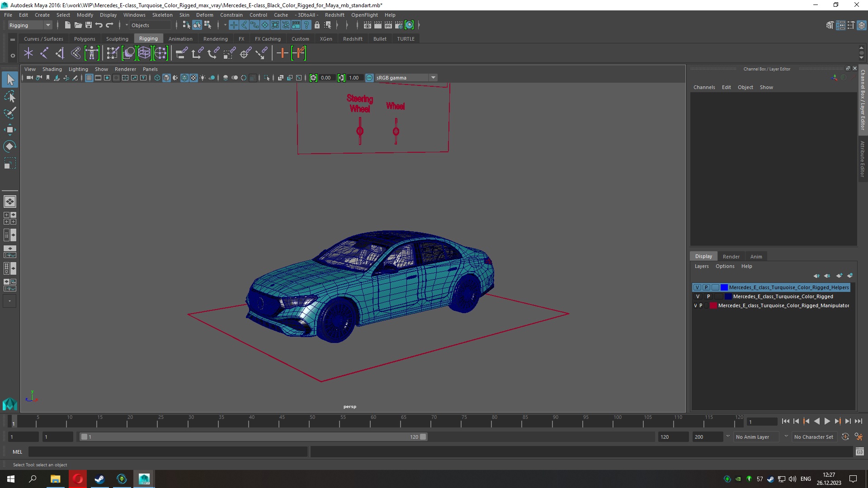Click the create new empty layer icon
Viewport: 868px width, 488px height.
[x=839, y=276]
